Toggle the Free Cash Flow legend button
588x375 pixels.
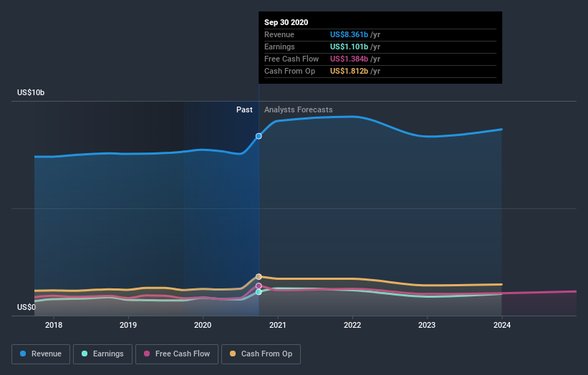pos(177,354)
